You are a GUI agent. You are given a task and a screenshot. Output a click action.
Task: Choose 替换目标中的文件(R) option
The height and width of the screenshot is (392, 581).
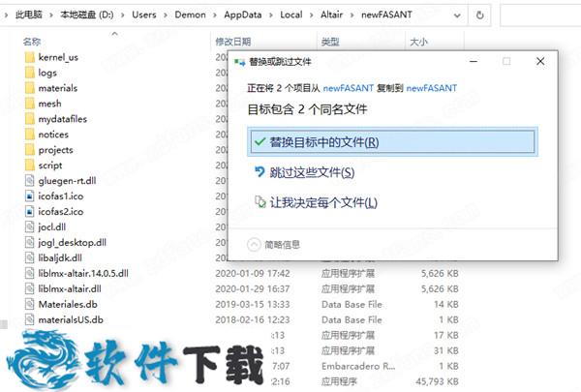coord(392,141)
